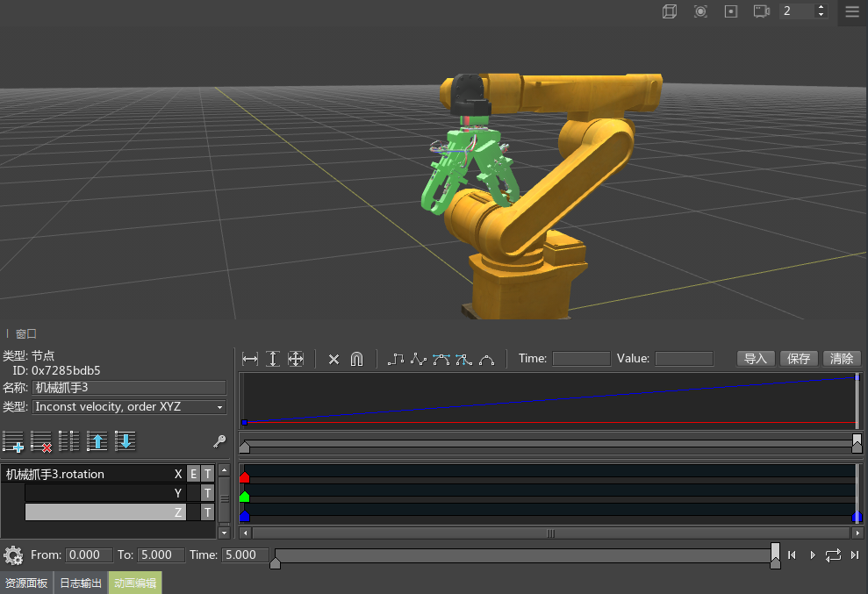This screenshot has height=594, width=868.
Task: Click the wireframe cube view icon
Action: pos(670,11)
